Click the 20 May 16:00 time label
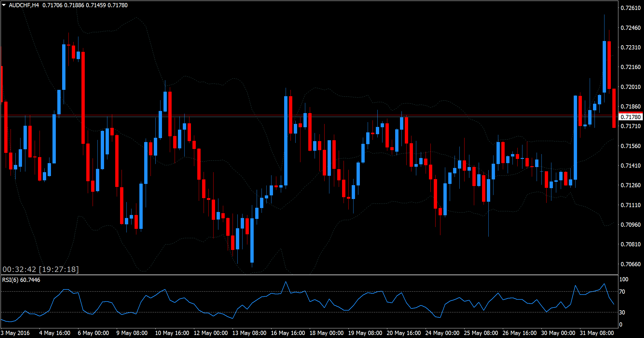 click(x=404, y=333)
